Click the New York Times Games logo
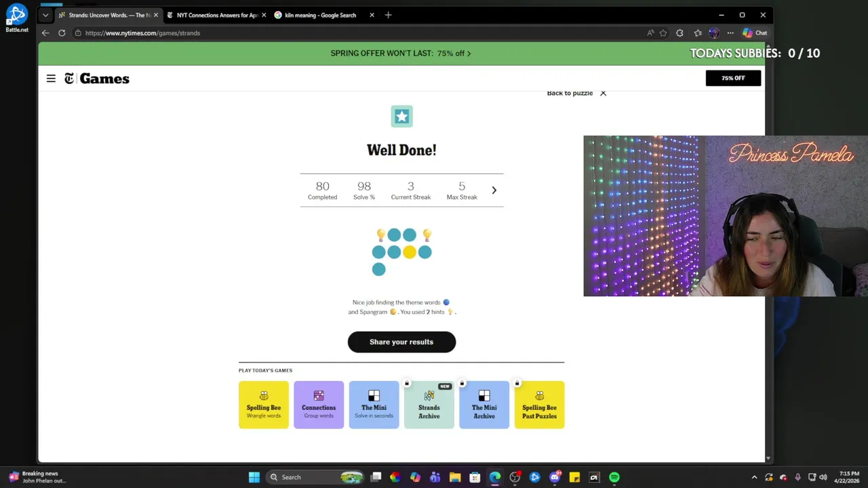This screenshot has width=868, height=488. (97, 79)
